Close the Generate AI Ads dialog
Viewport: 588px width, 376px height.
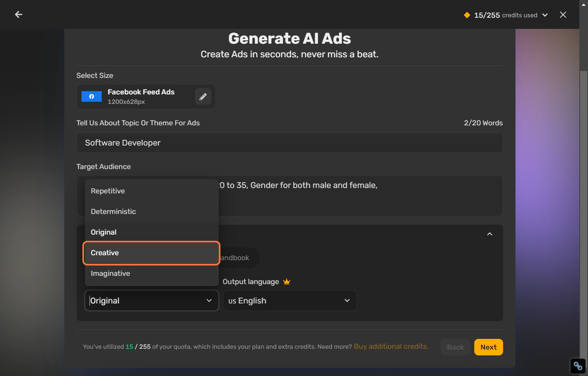tap(563, 15)
